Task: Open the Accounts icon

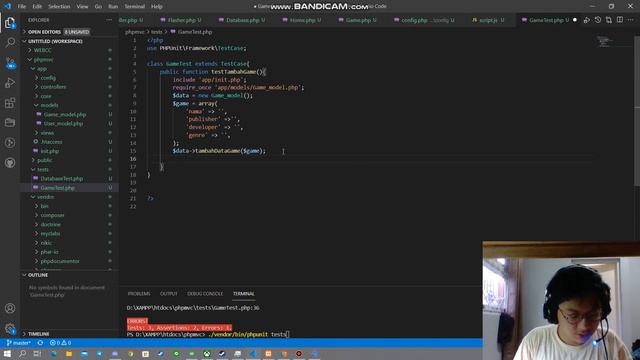Action: 10,309
